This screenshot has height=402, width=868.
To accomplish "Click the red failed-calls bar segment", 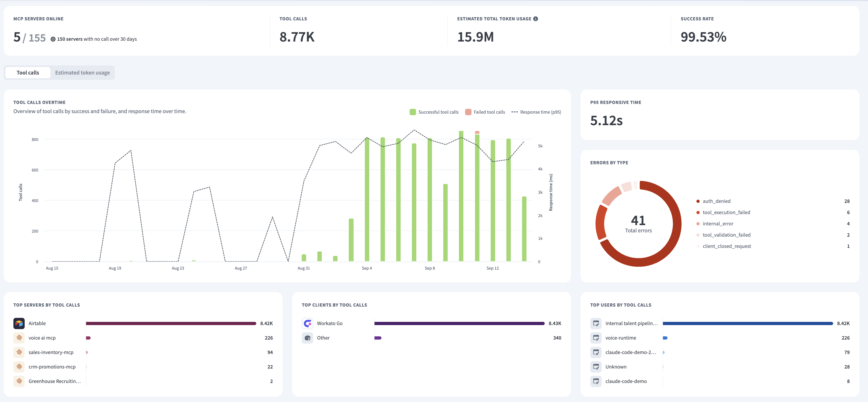I will [x=477, y=132].
